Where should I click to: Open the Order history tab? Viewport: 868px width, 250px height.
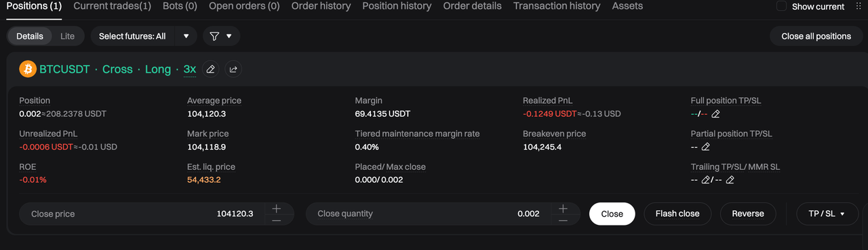point(321,6)
